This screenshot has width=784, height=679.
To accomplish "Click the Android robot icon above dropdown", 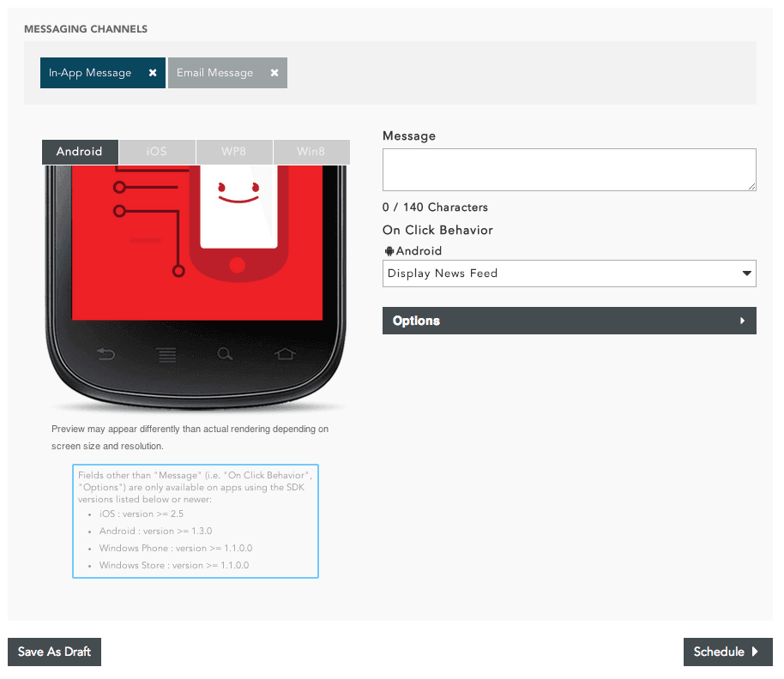I will (389, 251).
